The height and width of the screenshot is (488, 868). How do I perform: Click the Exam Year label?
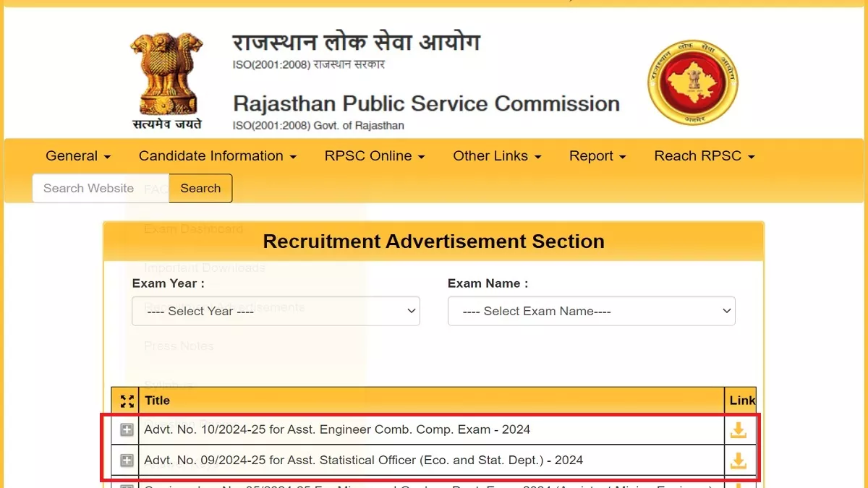pos(169,283)
